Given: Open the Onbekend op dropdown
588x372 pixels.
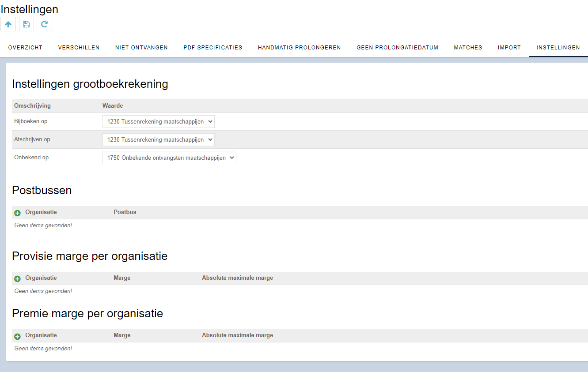Looking at the screenshot, I should pos(169,158).
